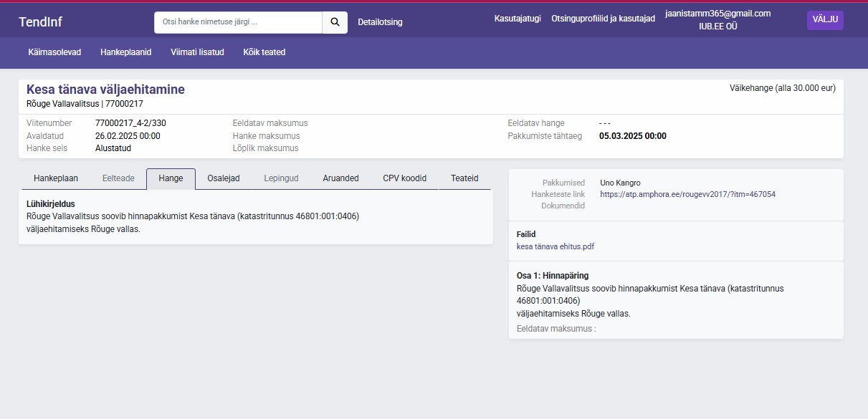
Task: Type in the tender name search field
Action: (x=238, y=22)
